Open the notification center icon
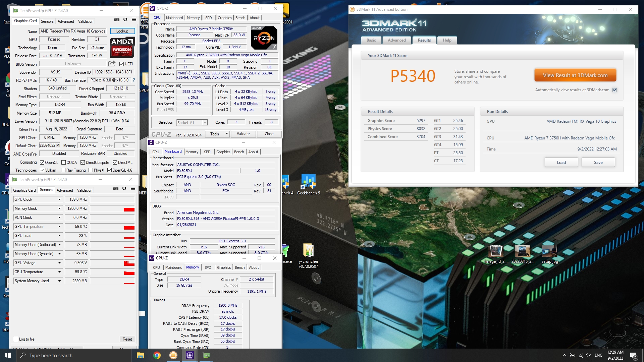644x362 pixels. pyautogui.click(x=633, y=355)
